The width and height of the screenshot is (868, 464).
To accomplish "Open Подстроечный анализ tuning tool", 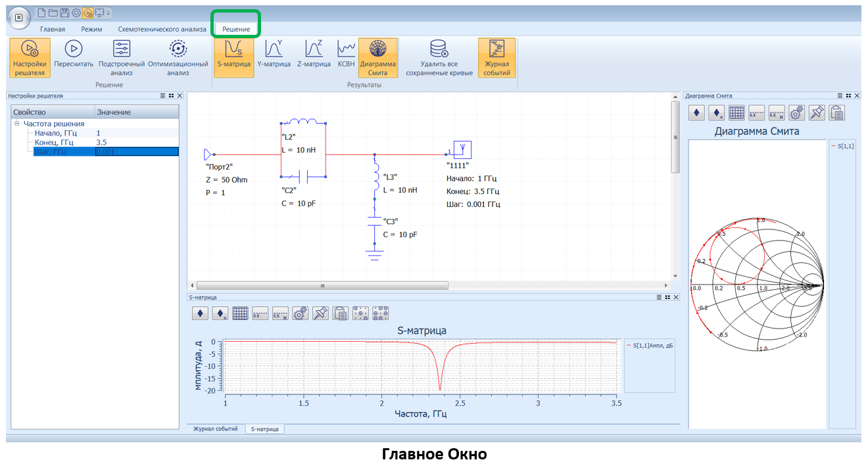I will [122, 49].
